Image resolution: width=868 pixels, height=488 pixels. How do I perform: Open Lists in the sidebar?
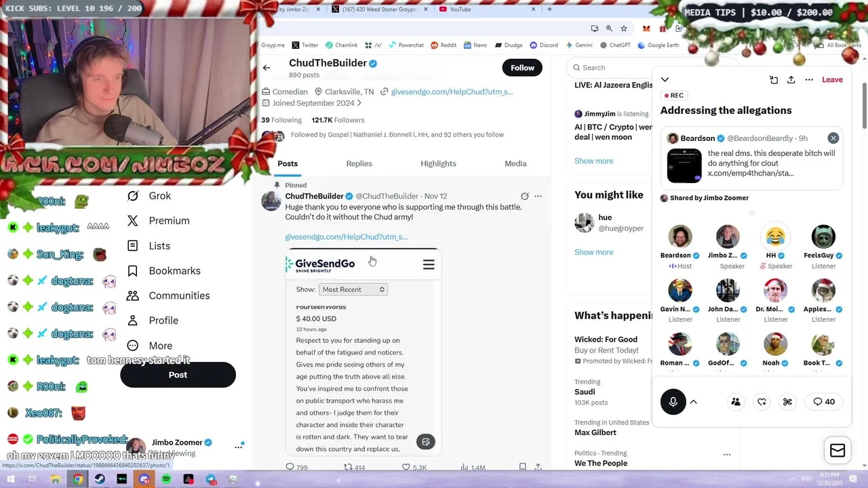[149, 246]
